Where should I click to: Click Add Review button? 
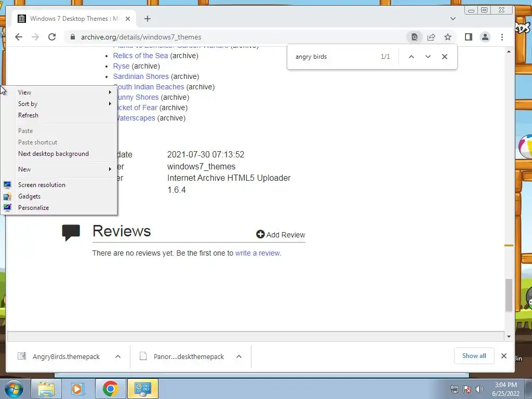[281, 234]
